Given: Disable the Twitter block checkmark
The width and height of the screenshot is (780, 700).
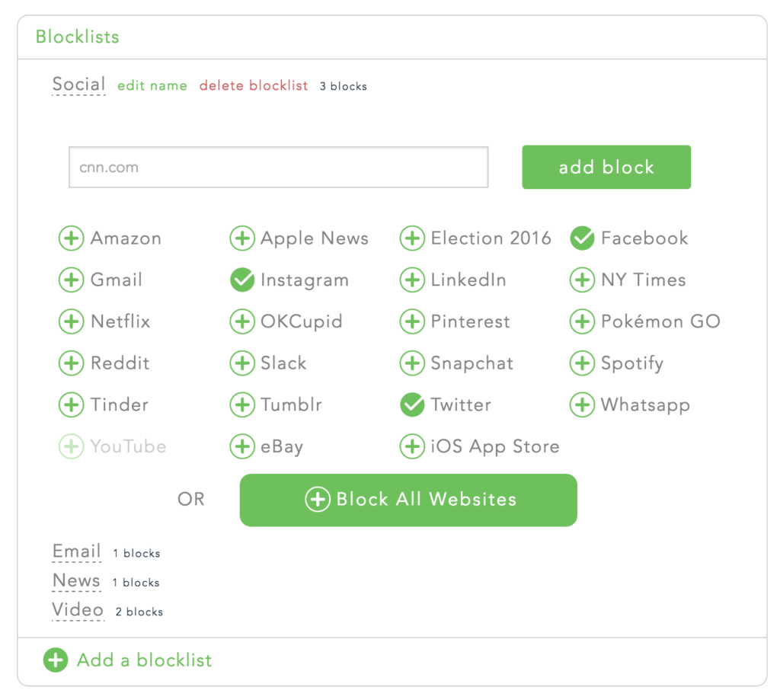Looking at the screenshot, I should [412, 404].
